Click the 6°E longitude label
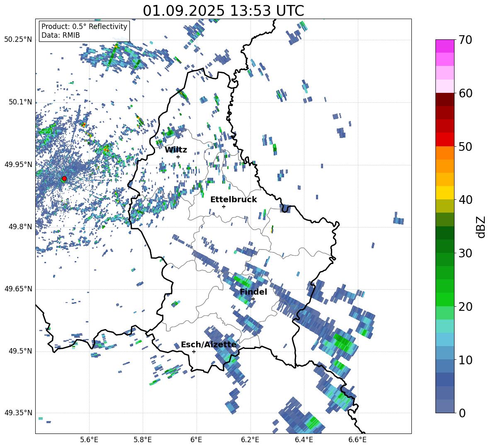The image size is (491, 448). (196, 440)
